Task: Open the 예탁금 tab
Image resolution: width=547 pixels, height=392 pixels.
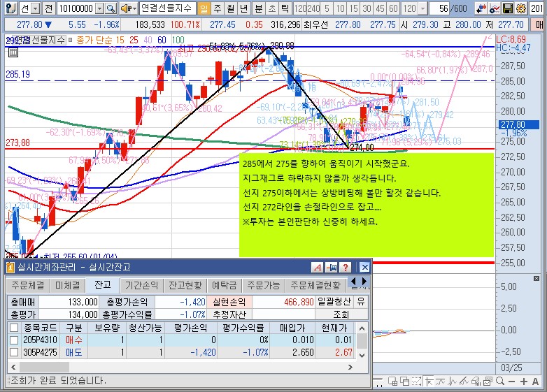Action: pyautogui.click(x=225, y=285)
